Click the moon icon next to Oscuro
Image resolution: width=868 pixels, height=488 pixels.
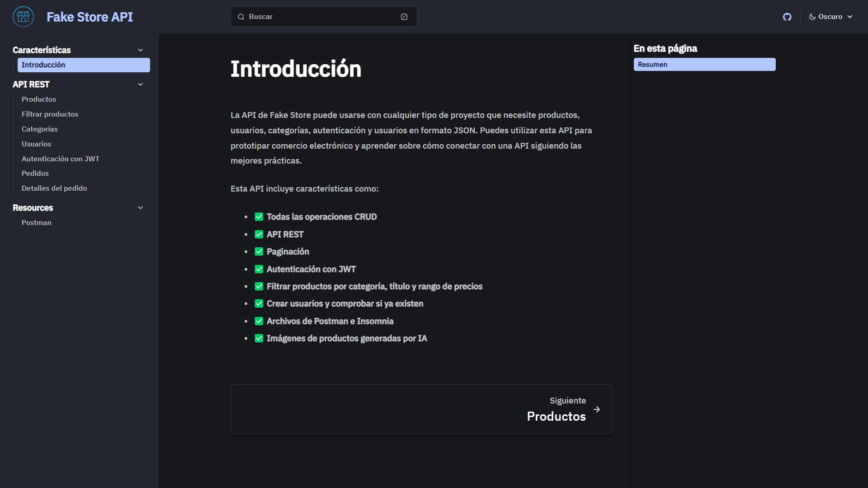812,17
